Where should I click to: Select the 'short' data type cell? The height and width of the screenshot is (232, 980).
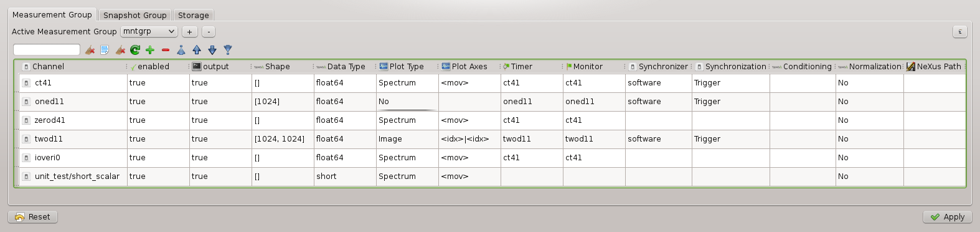coord(345,176)
